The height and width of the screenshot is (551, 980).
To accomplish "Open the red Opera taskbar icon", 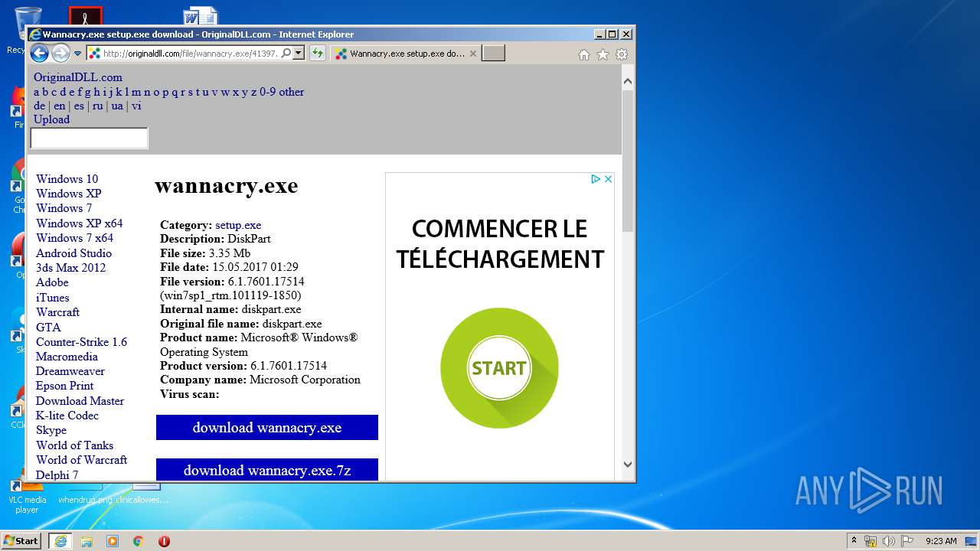I will 164,541.
